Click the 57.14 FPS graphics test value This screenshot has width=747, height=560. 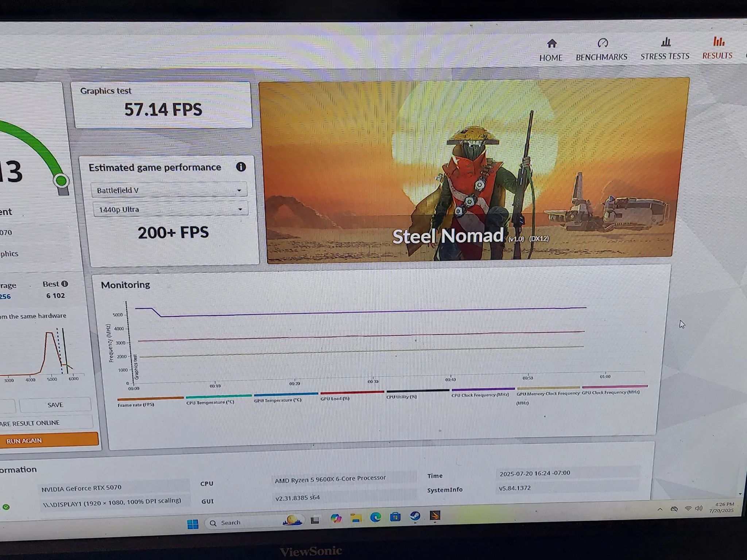click(163, 109)
